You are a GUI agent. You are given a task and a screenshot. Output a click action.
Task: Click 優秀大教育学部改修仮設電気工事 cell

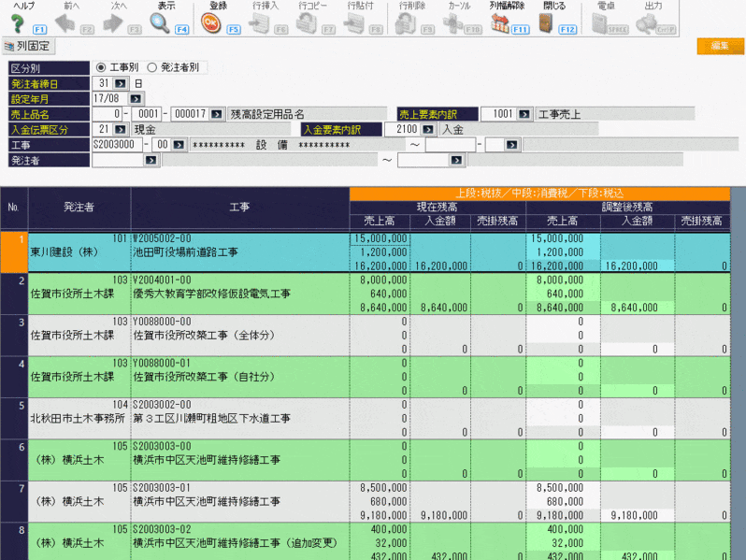pos(211,294)
